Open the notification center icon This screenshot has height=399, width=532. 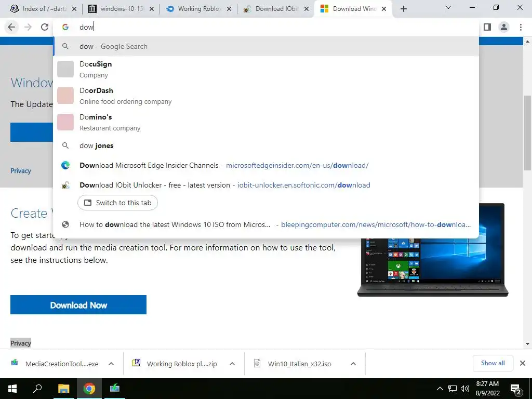tap(516, 389)
